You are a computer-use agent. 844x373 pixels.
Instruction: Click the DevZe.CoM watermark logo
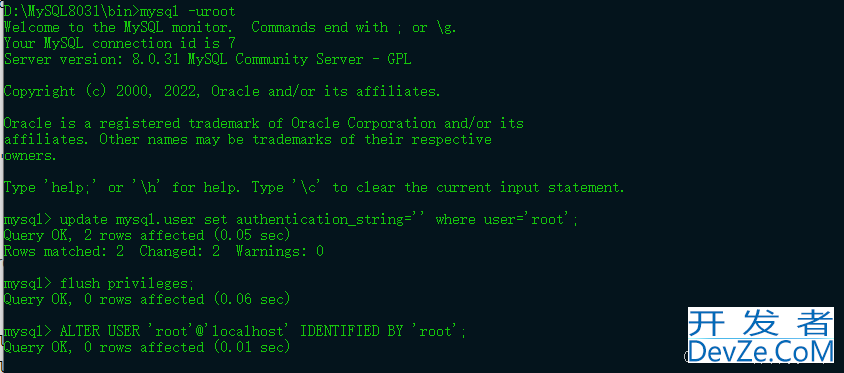point(761,351)
